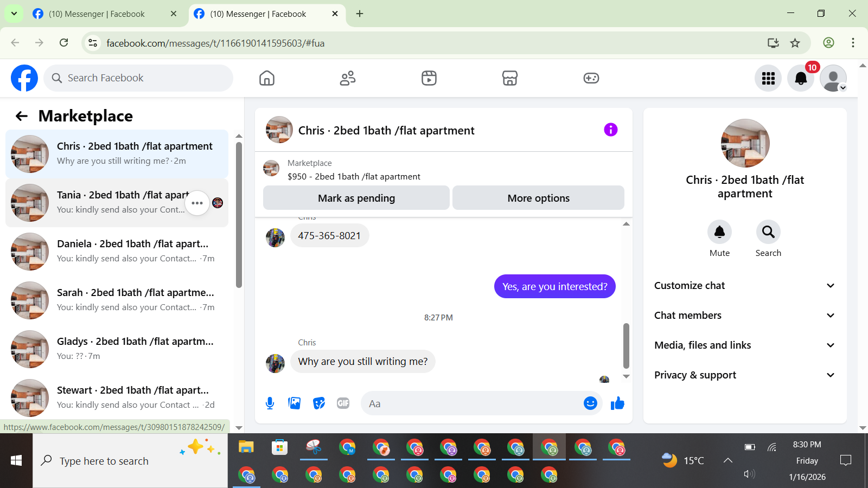868x488 pixels.
Task: Open the $950 2bed 1bath listing link
Action: (354, 177)
